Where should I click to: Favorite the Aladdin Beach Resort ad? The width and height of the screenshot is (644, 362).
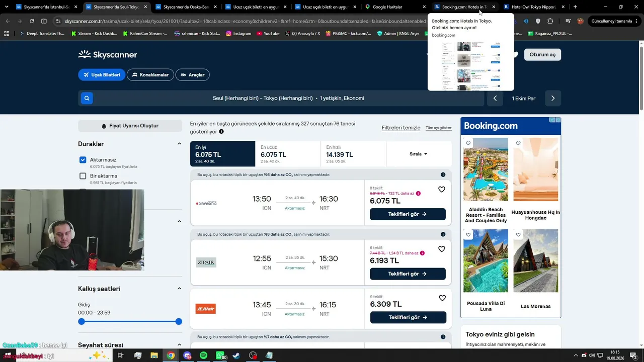468,143
